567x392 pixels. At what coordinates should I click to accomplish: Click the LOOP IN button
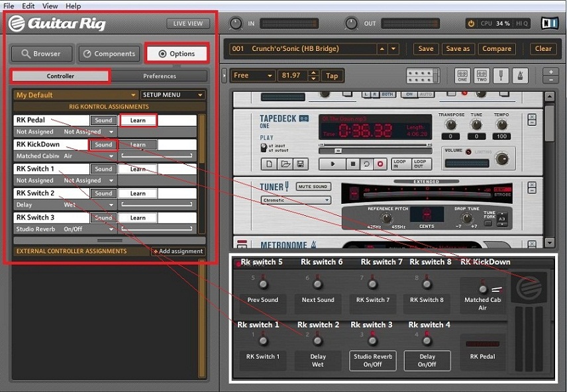coord(400,164)
